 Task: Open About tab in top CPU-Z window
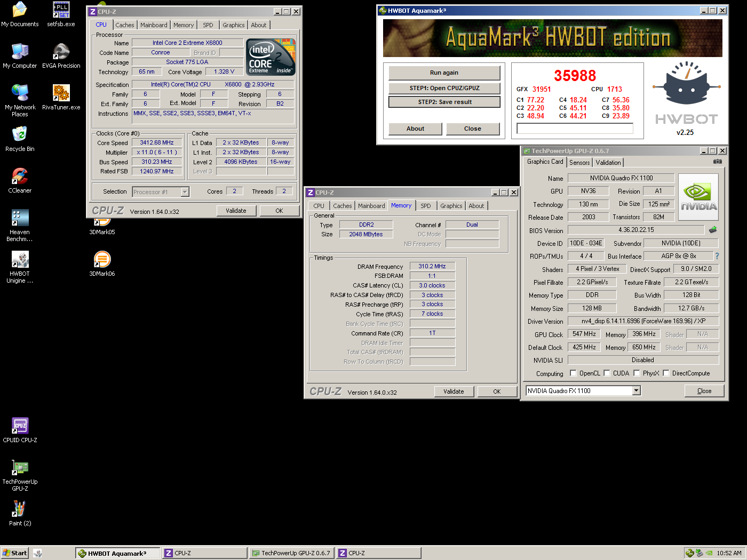point(259,25)
